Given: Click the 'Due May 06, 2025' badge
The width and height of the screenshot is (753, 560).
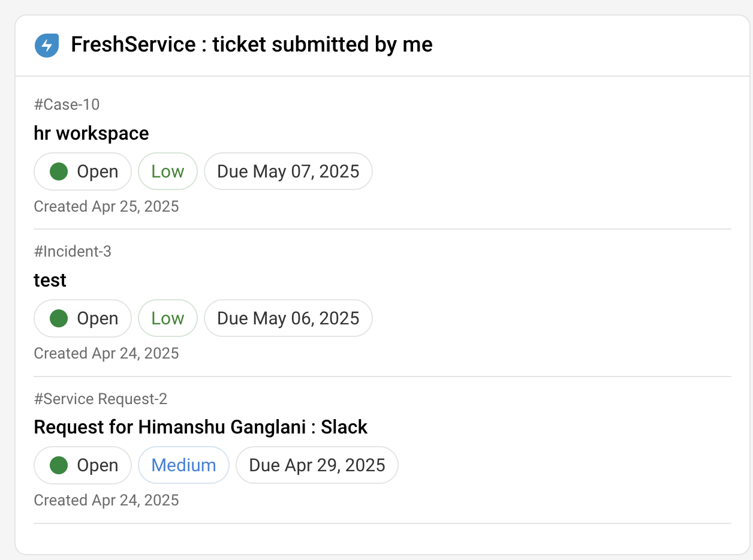Looking at the screenshot, I should click(x=288, y=318).
